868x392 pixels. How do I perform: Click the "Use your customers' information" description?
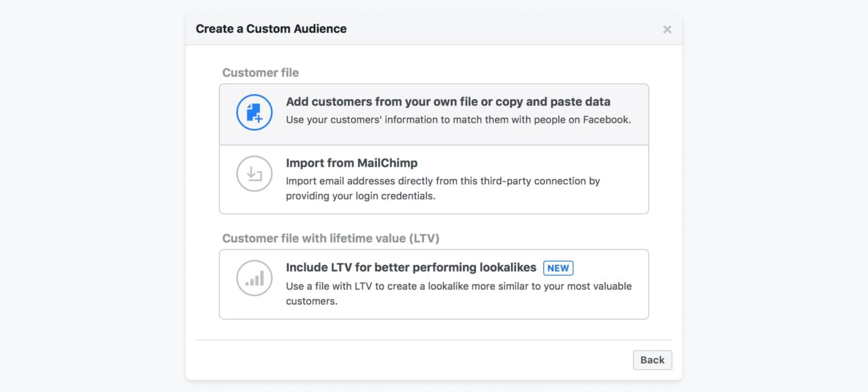click(458, 120)
